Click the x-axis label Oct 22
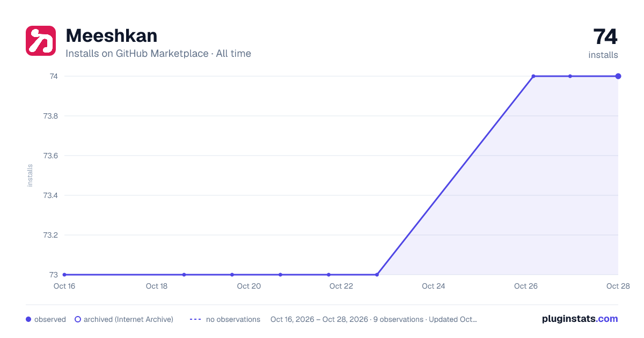The height and width of the screenshot is (338, 644). click(x=341, y=286)
